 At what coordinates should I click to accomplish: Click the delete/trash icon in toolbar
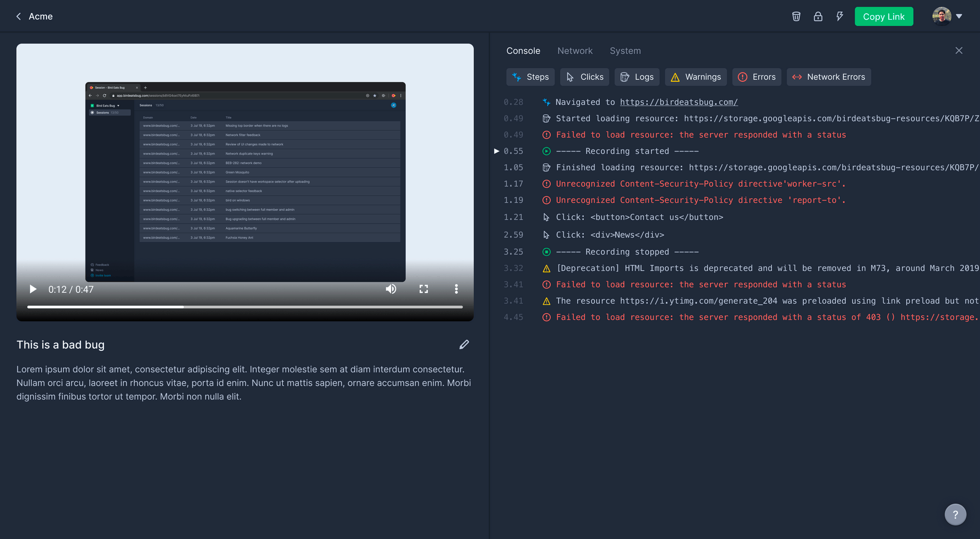point(796,16)
